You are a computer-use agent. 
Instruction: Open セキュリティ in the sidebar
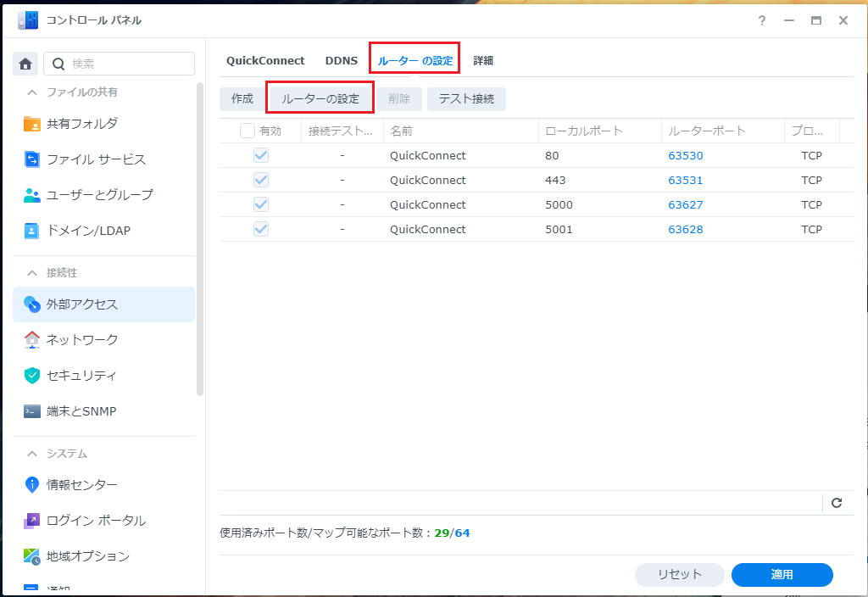point(103,376)
